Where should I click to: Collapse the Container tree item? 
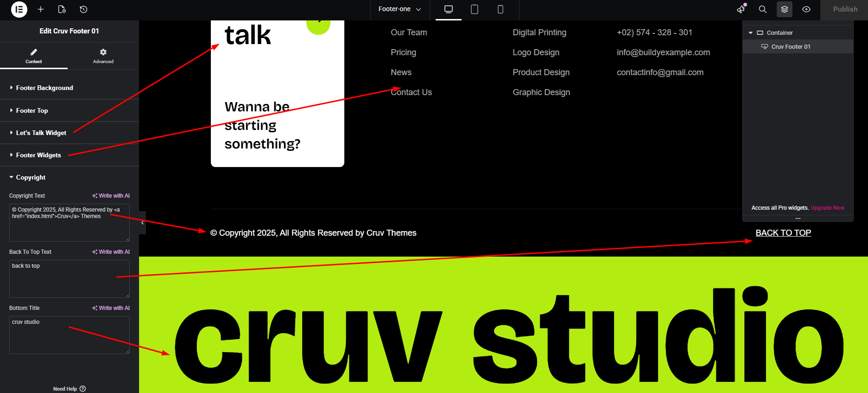tap(750, 33)
